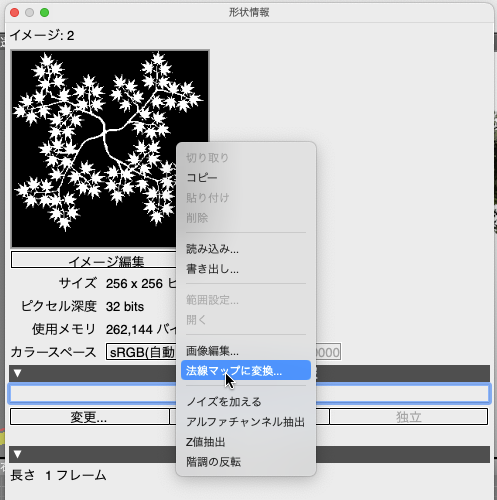497x500 pixels.
Task: Open the カラースペース sRGB dropdown
Action: (x=141, y=352)
